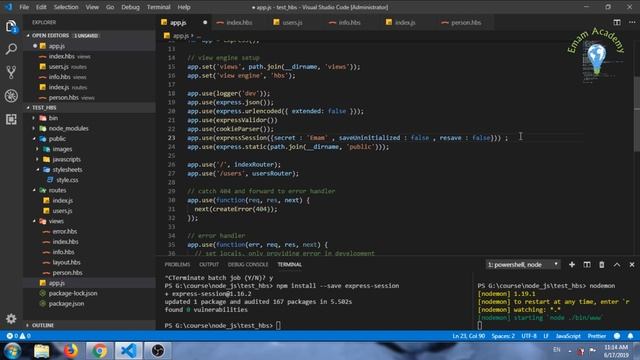The image size is (640, 360).
Task: Show the PROBLEMS panel tab
Action: point(177,264)
